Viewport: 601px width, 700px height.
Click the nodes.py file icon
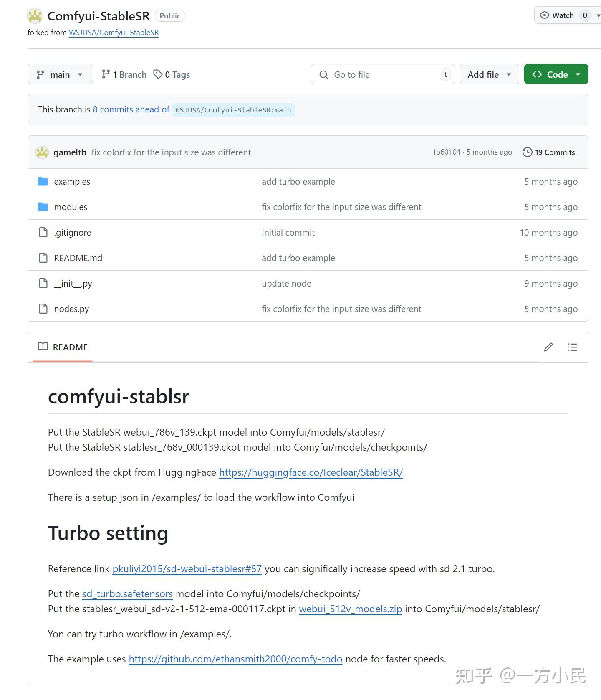43,309
